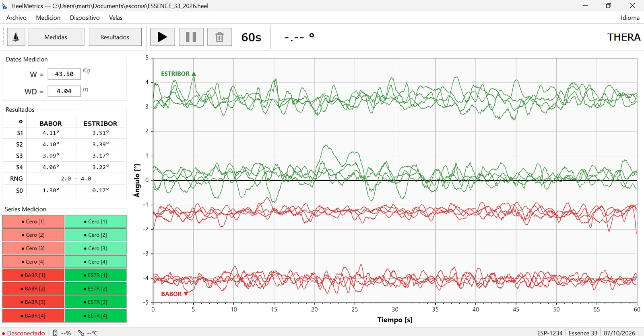This screenshot has width=644, height=336.
Task: Toggle the red Cero [1] series
Action: point(33,221)
